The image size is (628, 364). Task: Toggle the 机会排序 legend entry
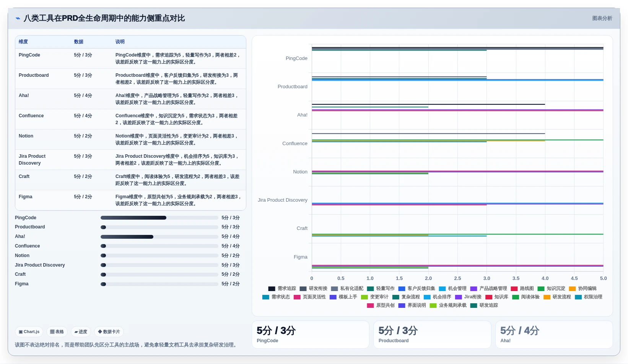click(438, 297)
